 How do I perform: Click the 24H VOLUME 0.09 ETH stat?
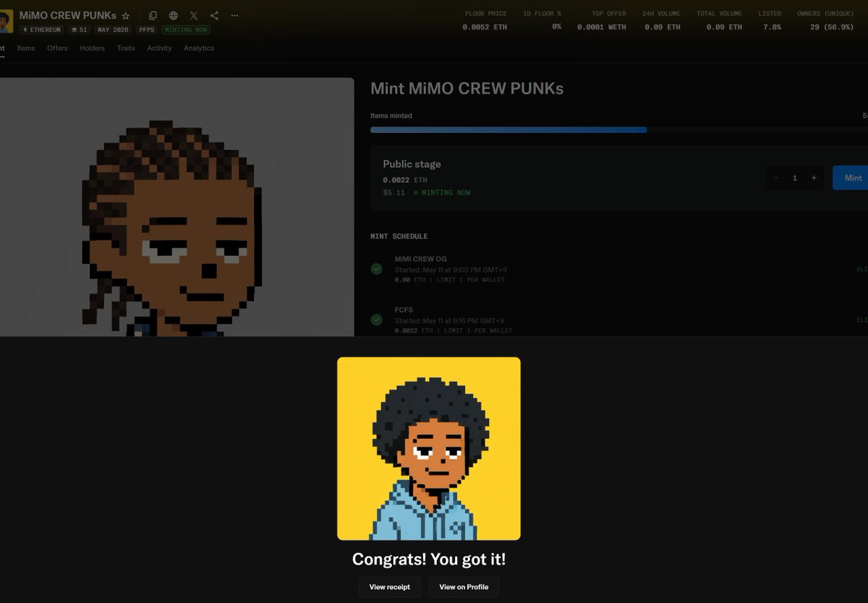pyautogui.click(x=661, y=20)
